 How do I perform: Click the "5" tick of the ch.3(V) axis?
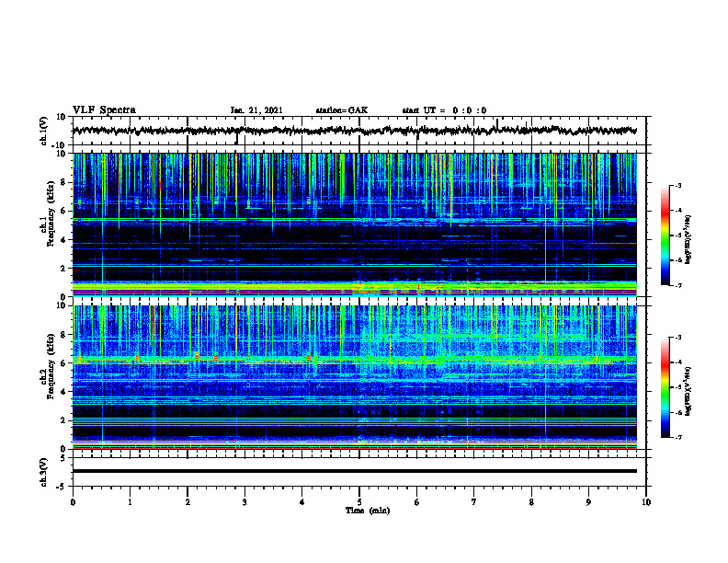click(x=63, y=457)
